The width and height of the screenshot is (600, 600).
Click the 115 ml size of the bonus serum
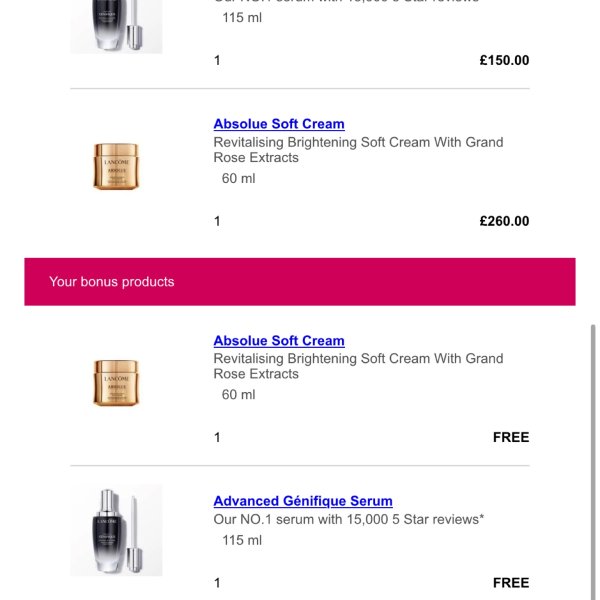242,541
